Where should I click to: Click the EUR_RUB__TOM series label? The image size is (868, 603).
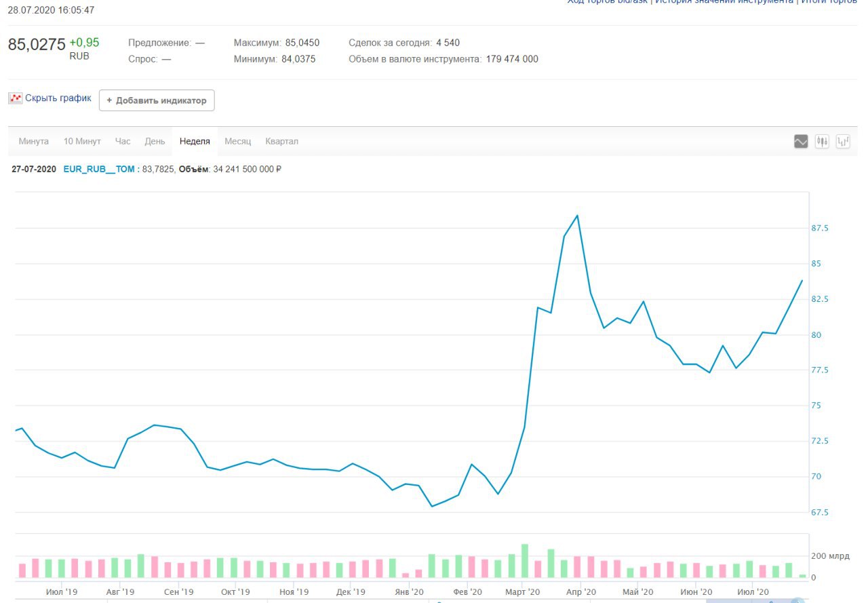click(99, 170)
